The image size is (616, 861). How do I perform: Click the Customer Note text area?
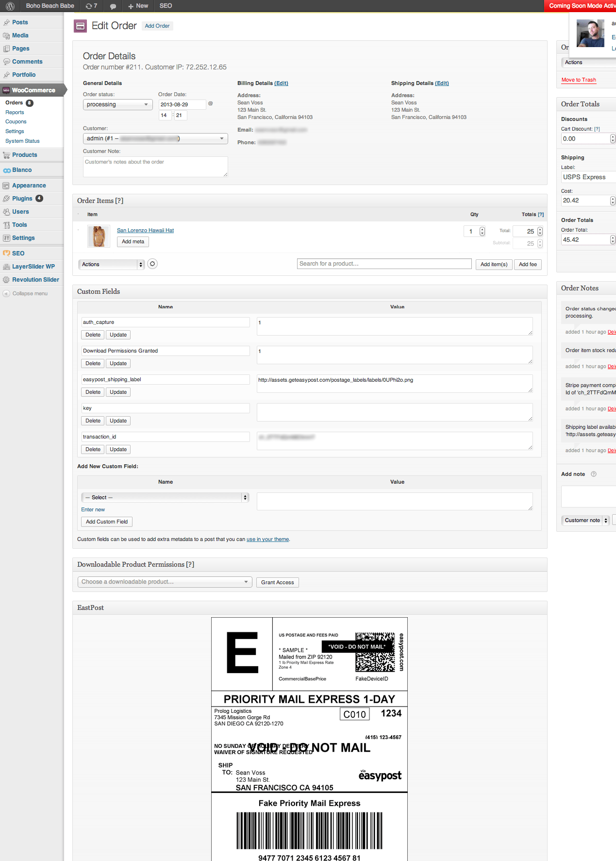pyautogui.click(x=155, y=167)
